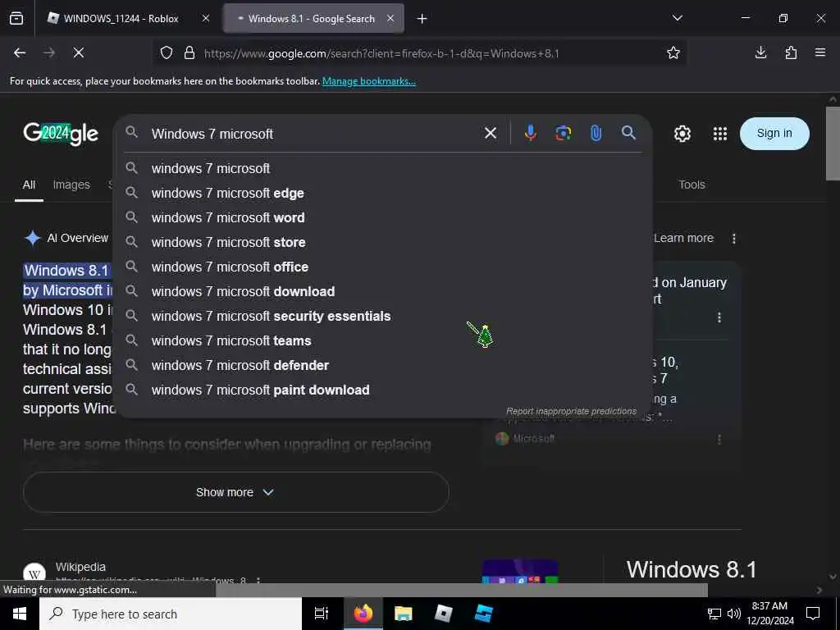Open Roblox Studio from taskbar
Screen dimensions: 840x630
point(483,614)
